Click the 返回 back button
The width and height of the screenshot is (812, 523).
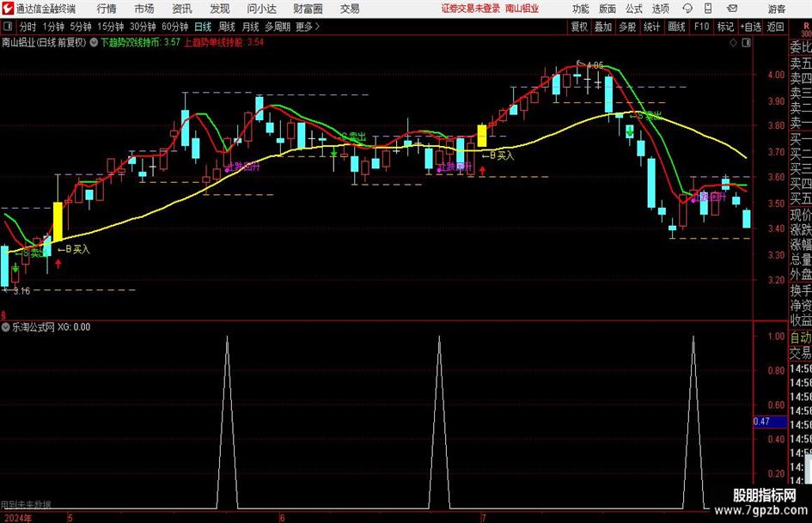click(775, 27)
